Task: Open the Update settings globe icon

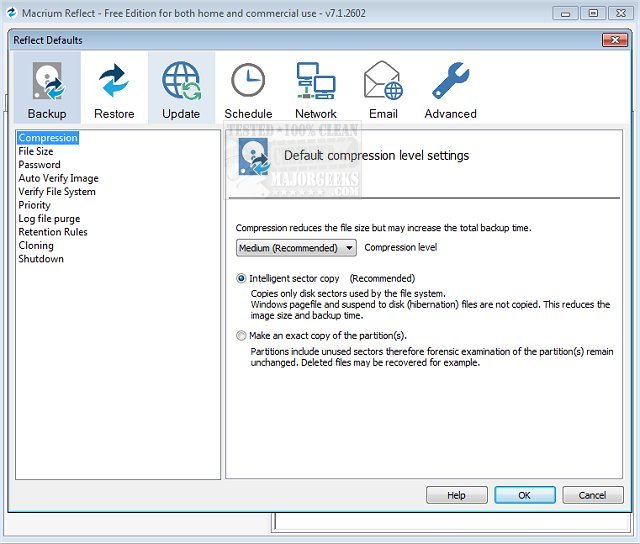Action: pos(181,87)
